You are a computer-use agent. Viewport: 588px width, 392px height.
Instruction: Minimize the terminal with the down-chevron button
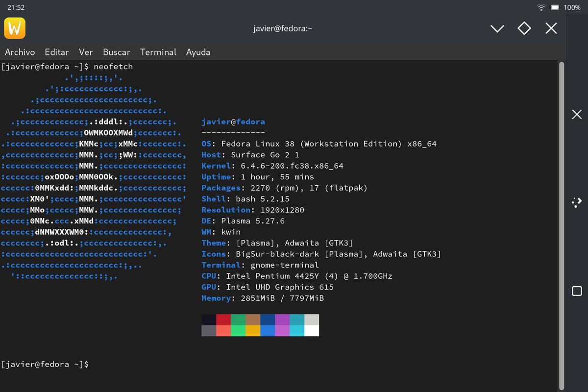click(497, 28)
